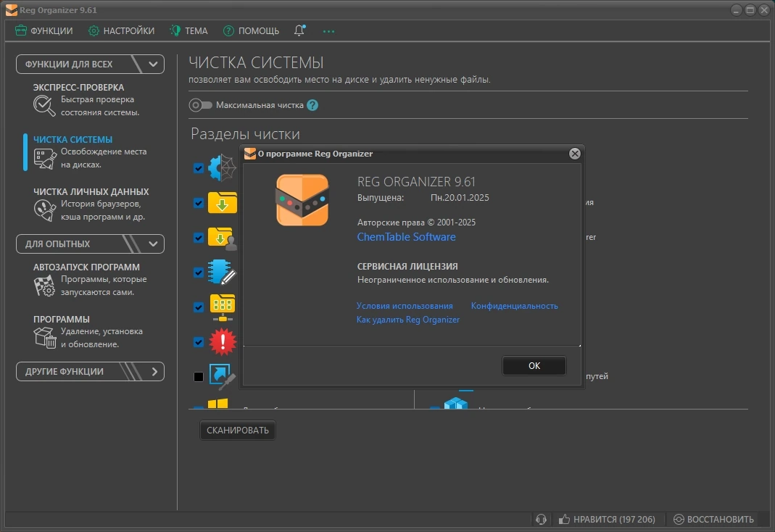
Task: Uncheck the user downloads folder checkbox
Action: 199,238
